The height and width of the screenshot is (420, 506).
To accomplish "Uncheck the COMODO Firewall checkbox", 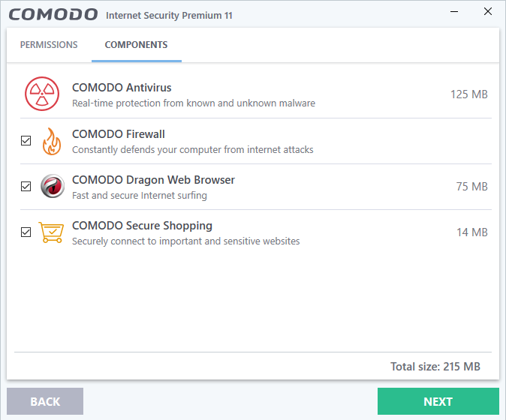I will click(26, 141).
